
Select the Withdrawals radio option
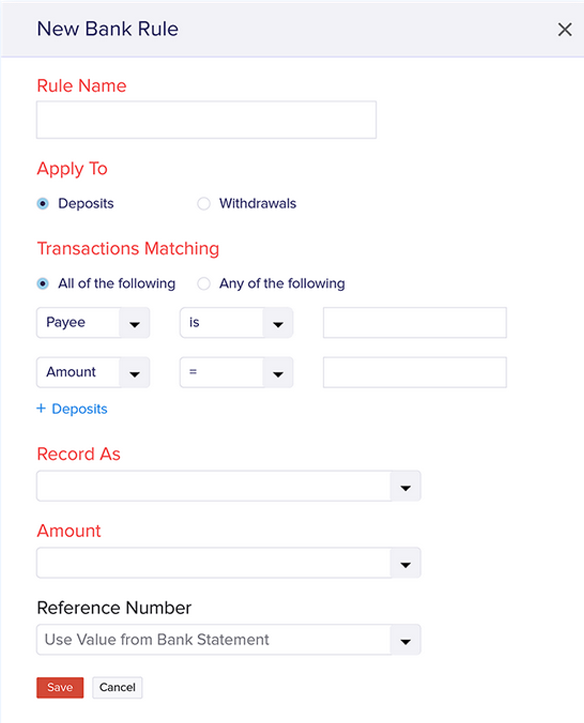click(204, 203)
